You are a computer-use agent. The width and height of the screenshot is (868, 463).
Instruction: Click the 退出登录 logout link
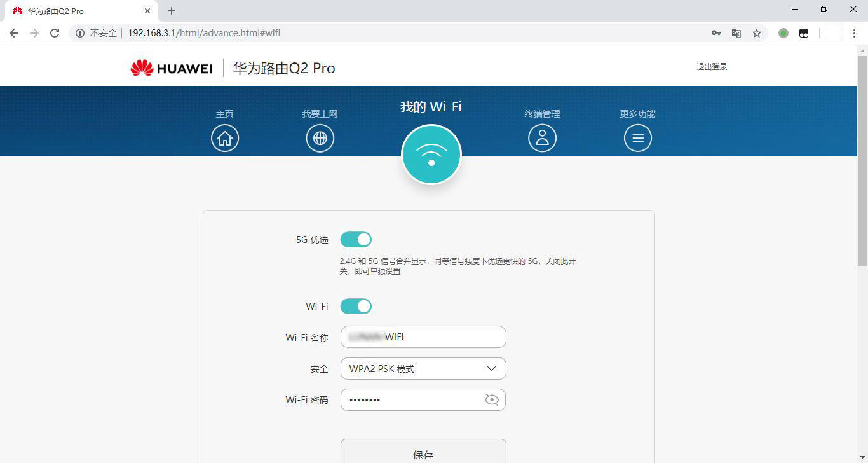712,67
